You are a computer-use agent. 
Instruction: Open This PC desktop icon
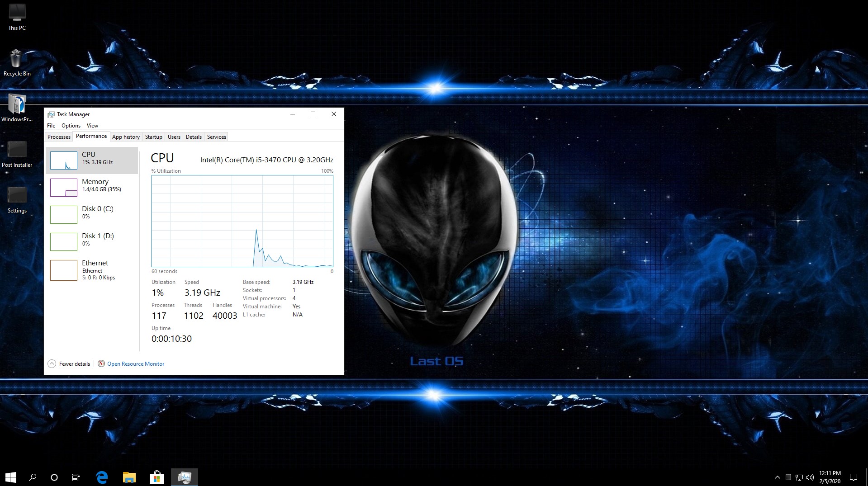click(x=17, y=17)
